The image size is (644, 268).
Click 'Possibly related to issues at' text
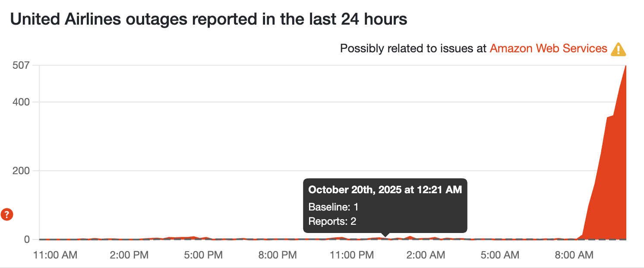click(x=413, y=48)
